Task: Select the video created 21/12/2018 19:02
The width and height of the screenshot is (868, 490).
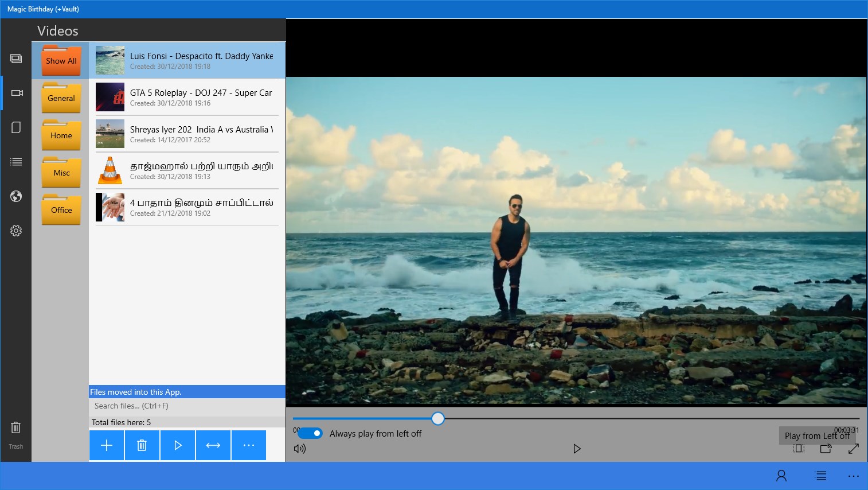Action: pos(187,207)
